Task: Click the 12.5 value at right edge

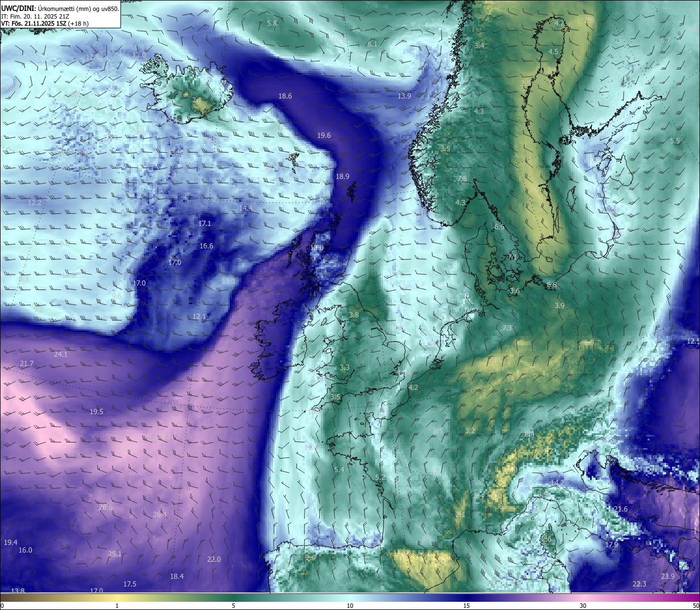Action: pyautogui.click(x=693, y=341)
